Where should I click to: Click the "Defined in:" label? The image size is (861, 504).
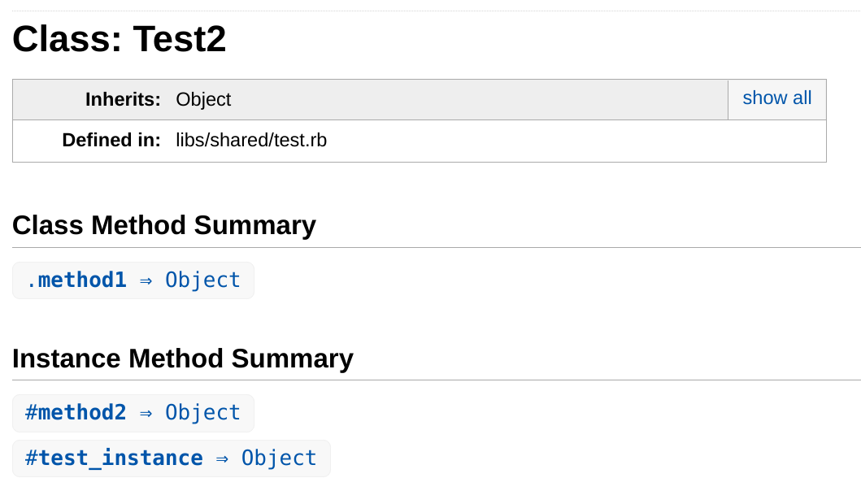coord(111,141)
